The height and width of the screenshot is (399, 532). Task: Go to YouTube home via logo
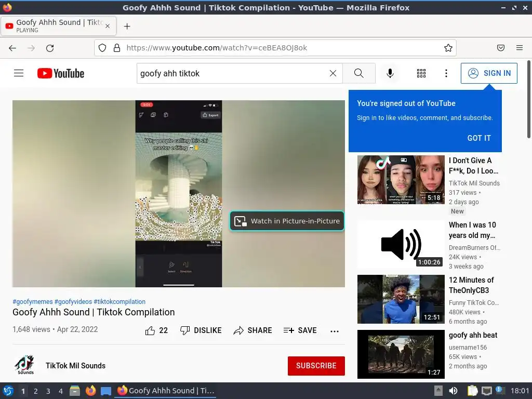click(x=61, y=73)
